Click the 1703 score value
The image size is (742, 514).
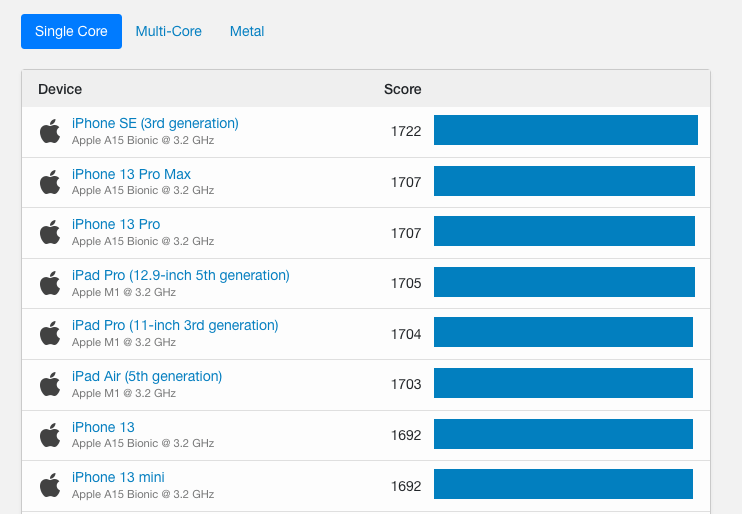tap(406, 384)
